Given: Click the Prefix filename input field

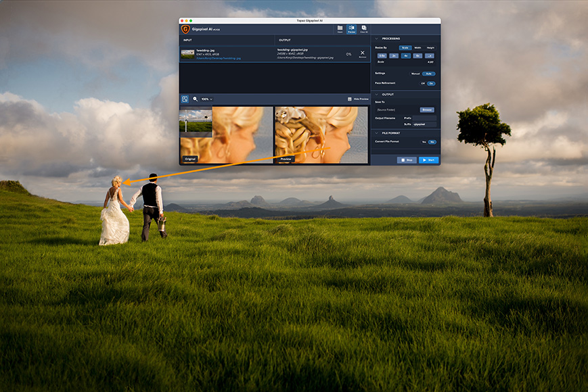Looking at the screenshot, I should (424, 118).
